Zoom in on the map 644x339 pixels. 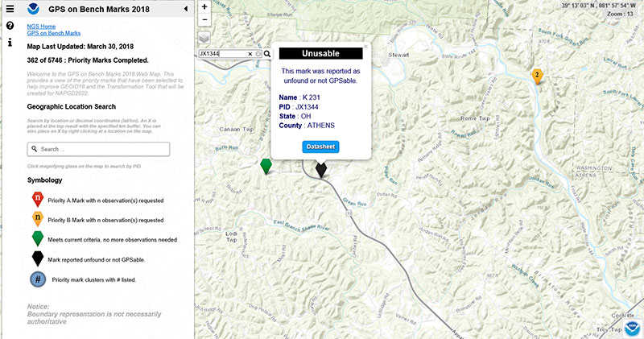tap(204, 6)
